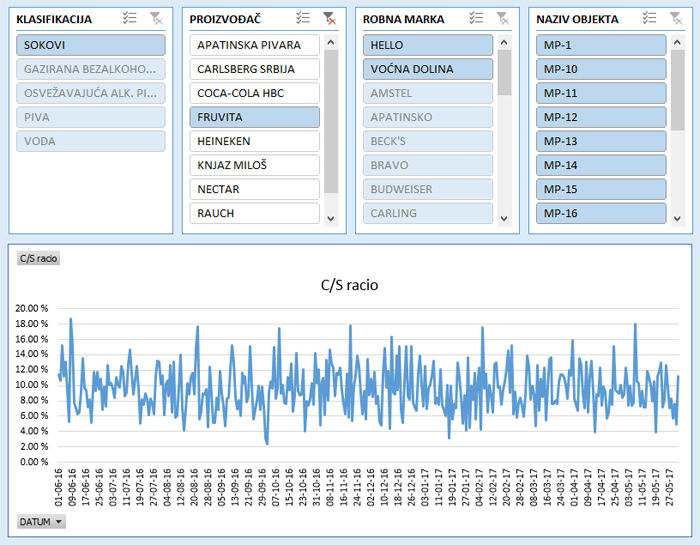Image resolution: width=700 pixels, height=545 pixels.
Task: Toggle multi-select in PROIZVOĐAČ slicer
Action: click(x=304, y=18)
